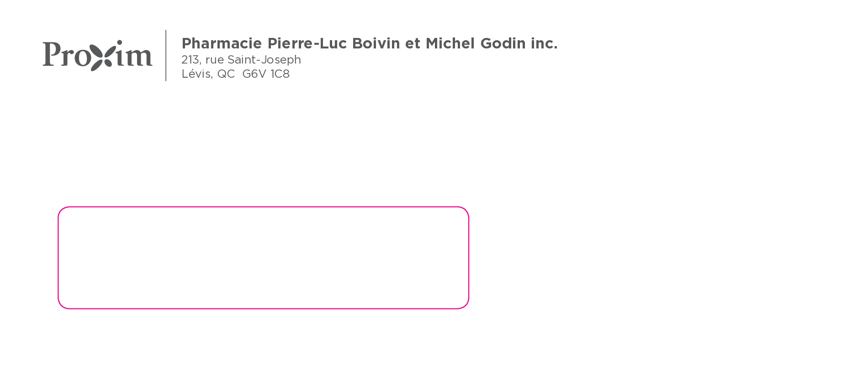Click the vertical divider line beside the logo
Screen dimensions: 868x377
[166, 55]
